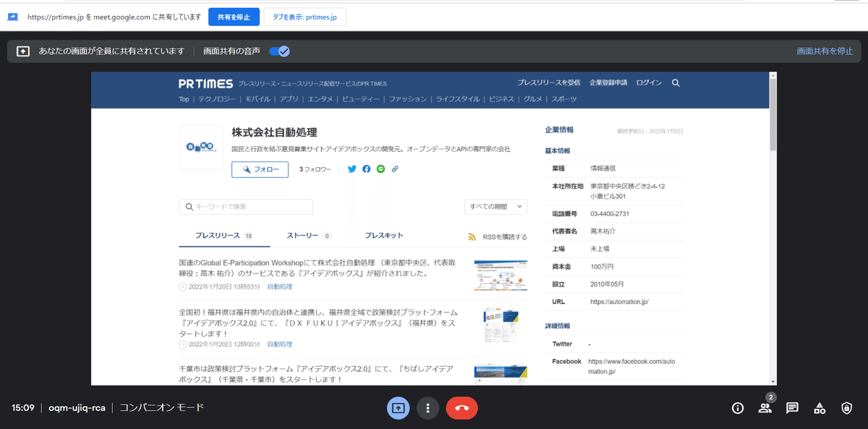Follow the company with フォロー button
Image resolution: width=868 pixels, height=429 pixels.
[260, 169]
